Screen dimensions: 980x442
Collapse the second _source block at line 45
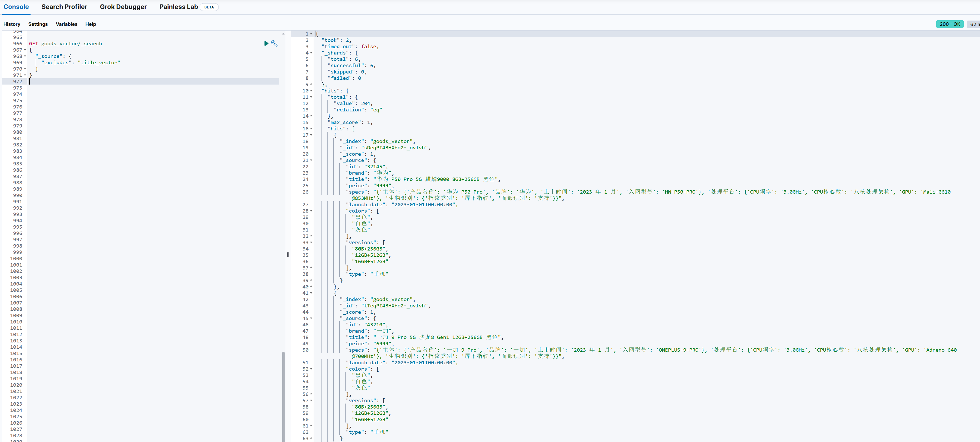(x=311, y=318)
